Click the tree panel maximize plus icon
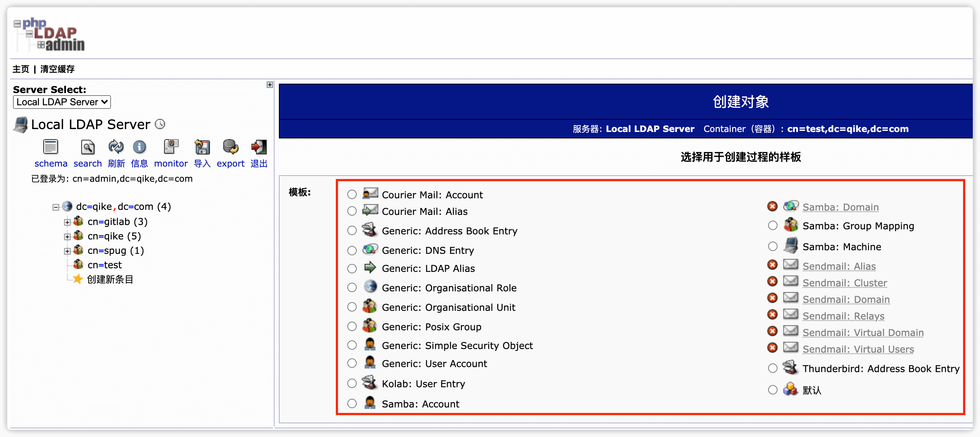 click(x=270, y=85)
